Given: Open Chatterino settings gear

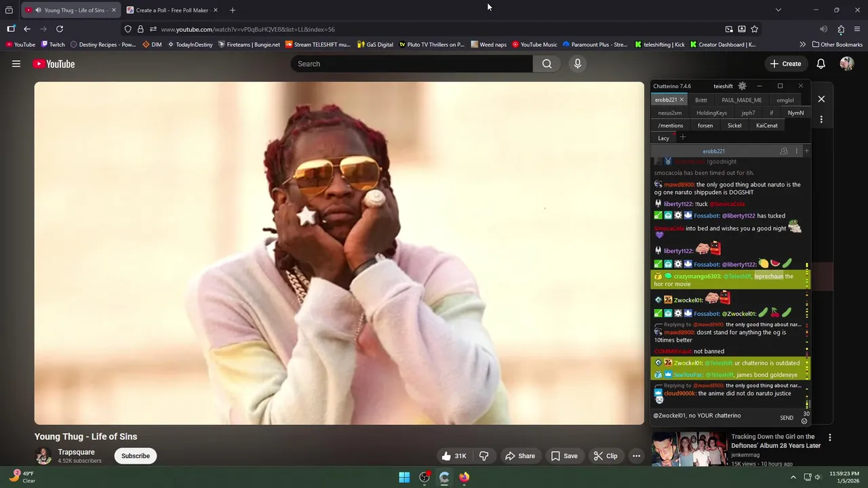Looking at the screenshot, I should click(x=742, y=86).
